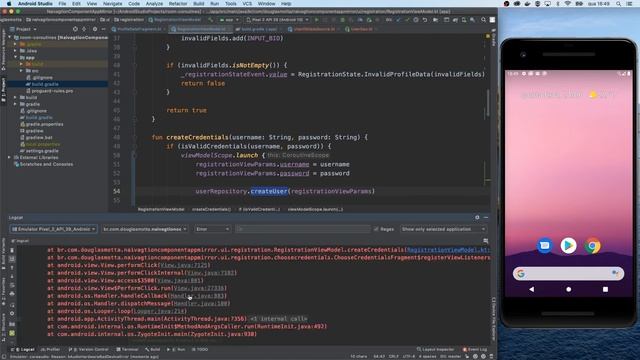Open the Version Control tool window tab
Viewport: 640px width, 360px height.
point(89,349)
